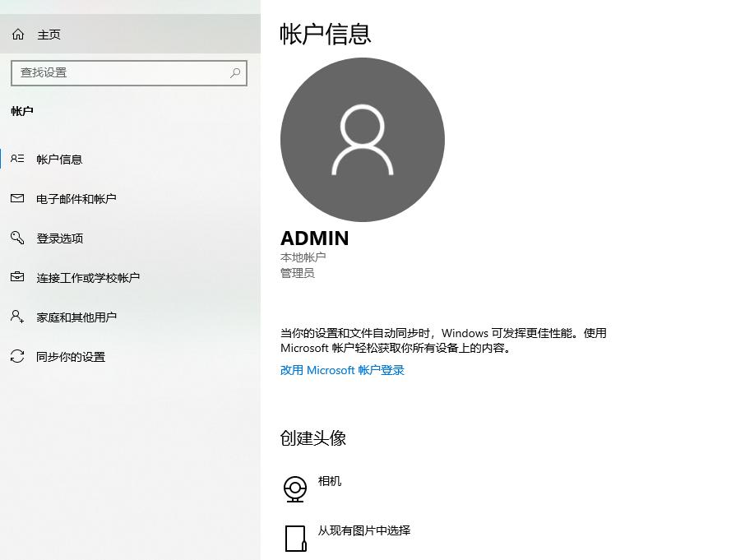Open 登录选项 via the key icon

[17, 238]
